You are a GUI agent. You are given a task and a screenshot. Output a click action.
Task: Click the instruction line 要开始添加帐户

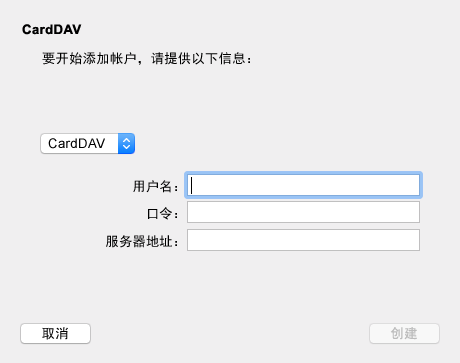(x=147, y=59)
